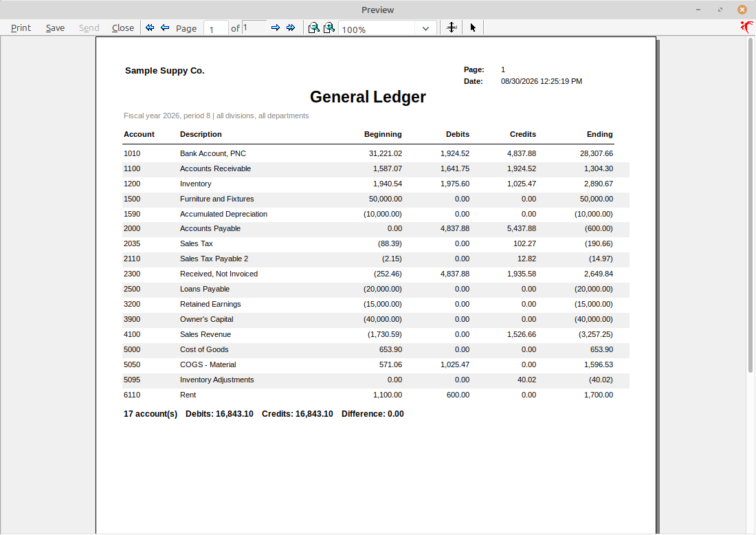Screen dimensions: 756x535
Task: Click the Close button in toolbar
Action: pos(123,28)
